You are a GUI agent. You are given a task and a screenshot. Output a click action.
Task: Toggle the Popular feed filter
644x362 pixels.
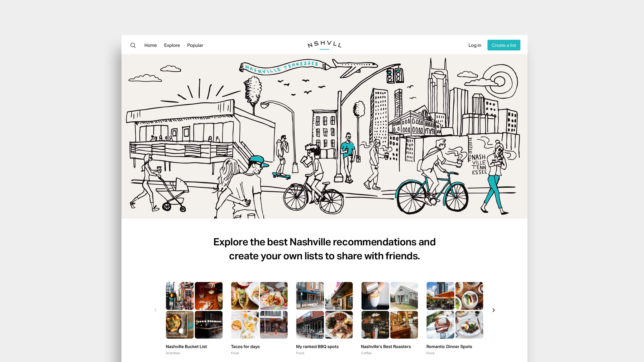(x=195, y=45)
